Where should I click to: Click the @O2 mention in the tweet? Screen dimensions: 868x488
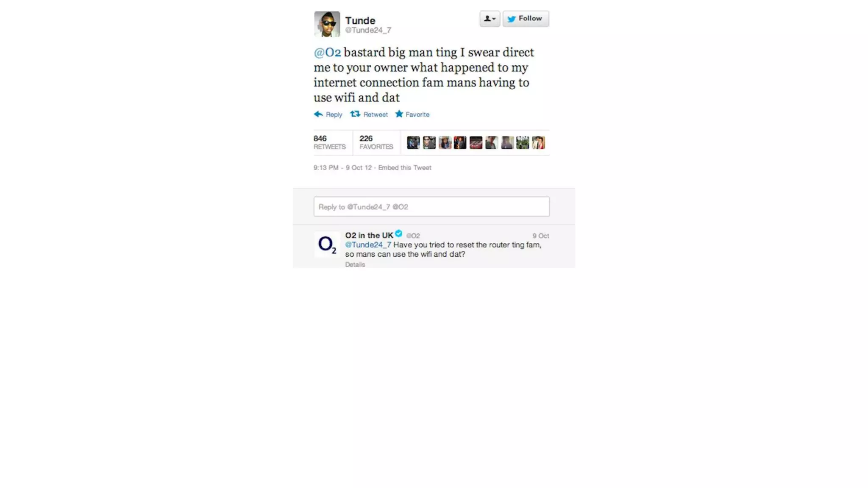327,52
